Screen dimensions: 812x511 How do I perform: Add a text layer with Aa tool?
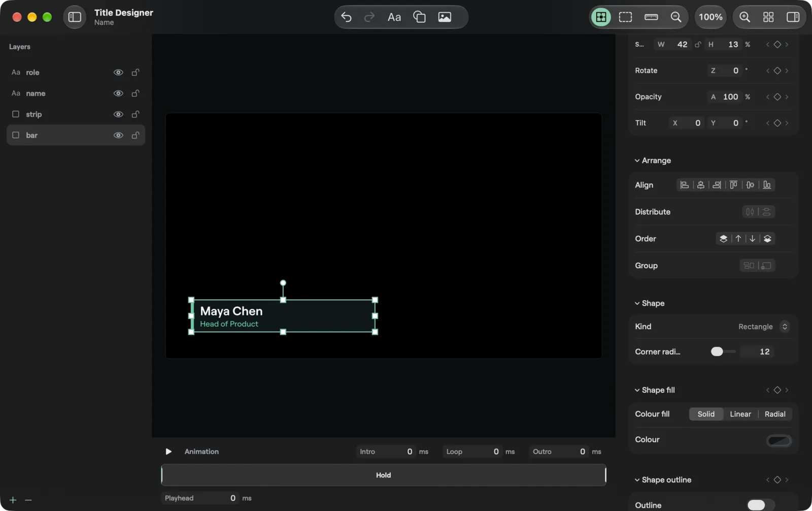[x=394, y=17]
